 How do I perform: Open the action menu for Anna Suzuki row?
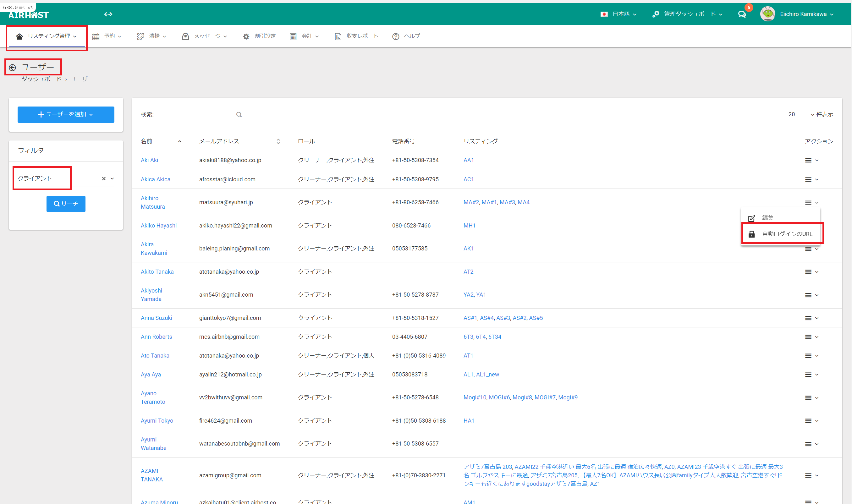click(811, 318)
